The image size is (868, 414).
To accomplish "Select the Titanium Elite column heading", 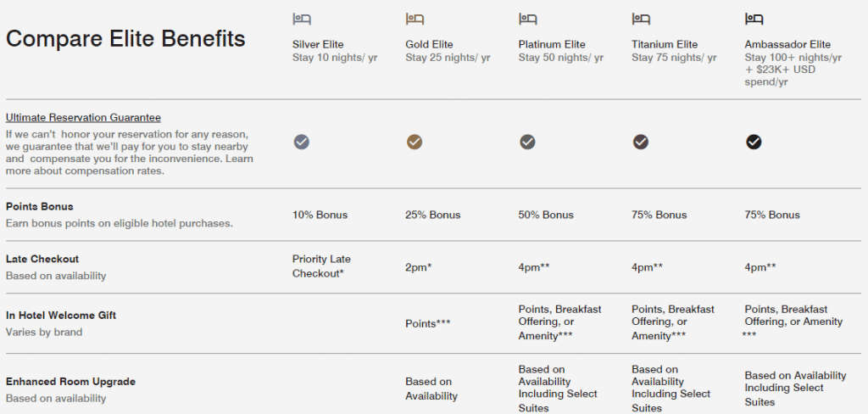I will pyautogui.click(x=665, y=44).
